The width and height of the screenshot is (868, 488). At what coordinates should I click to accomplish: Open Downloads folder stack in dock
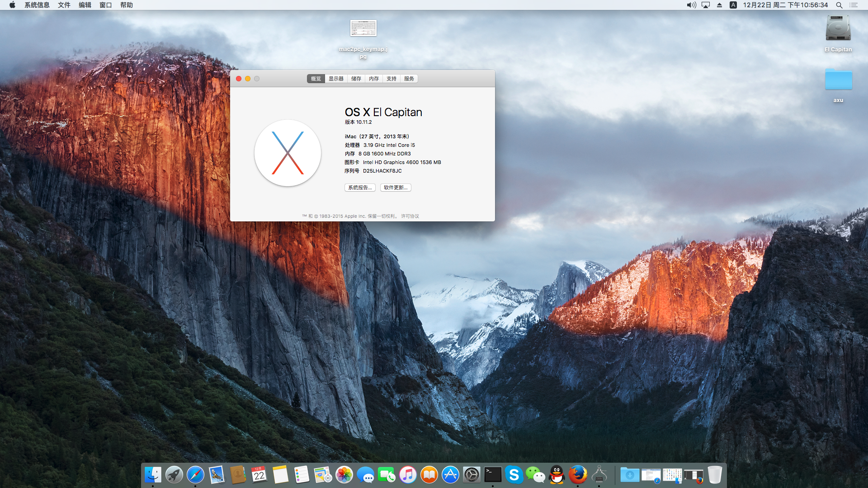(x=630, y=475)
